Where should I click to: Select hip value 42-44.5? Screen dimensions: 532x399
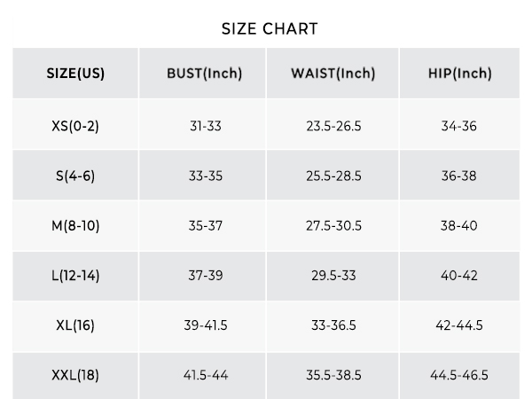pyautogui.click(x=459, y=325)
